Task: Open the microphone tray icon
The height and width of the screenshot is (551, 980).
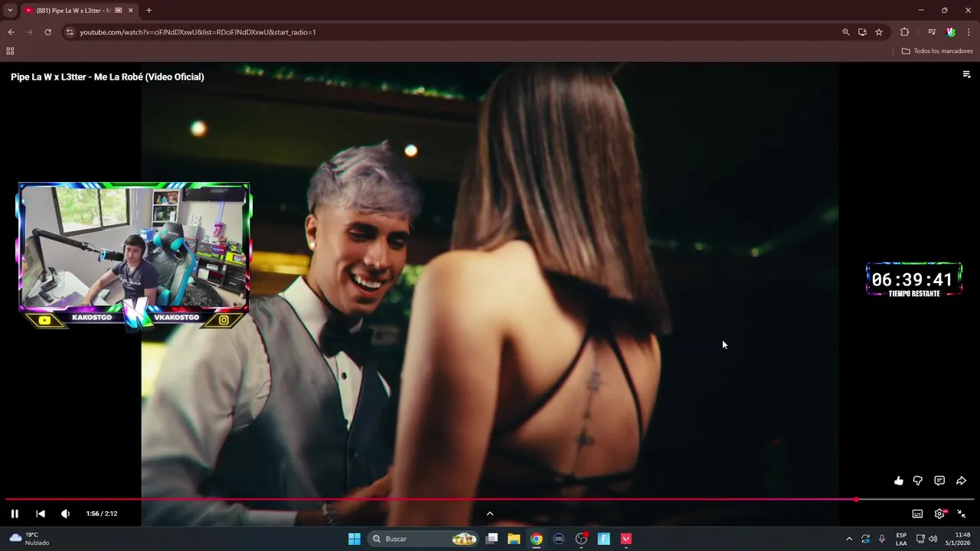Action: [882, 539]
